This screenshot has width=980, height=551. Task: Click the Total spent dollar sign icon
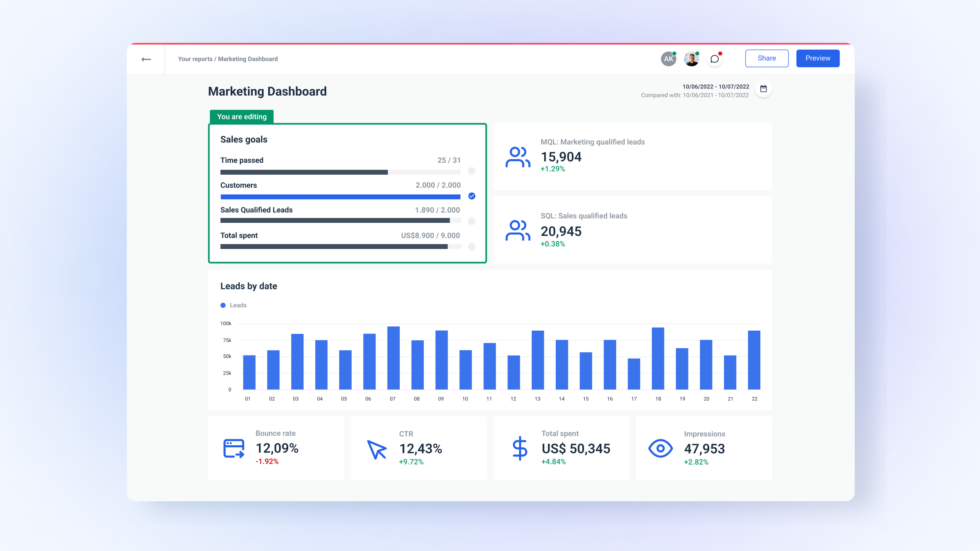pyautogui.click(x=519, y=448)
